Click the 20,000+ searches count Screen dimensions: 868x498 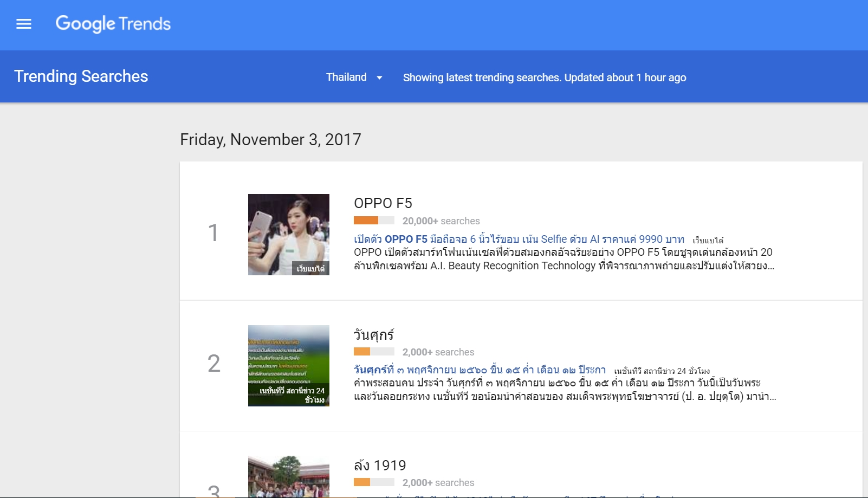click(441, 221)
